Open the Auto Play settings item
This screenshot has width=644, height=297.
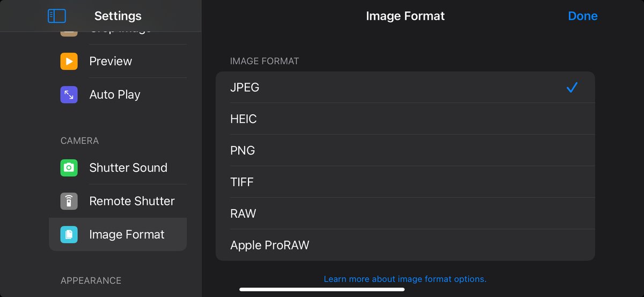[x=115, y=94]
